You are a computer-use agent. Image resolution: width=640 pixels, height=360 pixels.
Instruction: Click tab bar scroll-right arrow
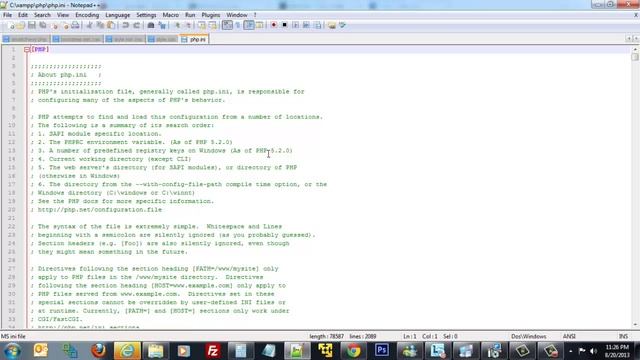[635, 38]
